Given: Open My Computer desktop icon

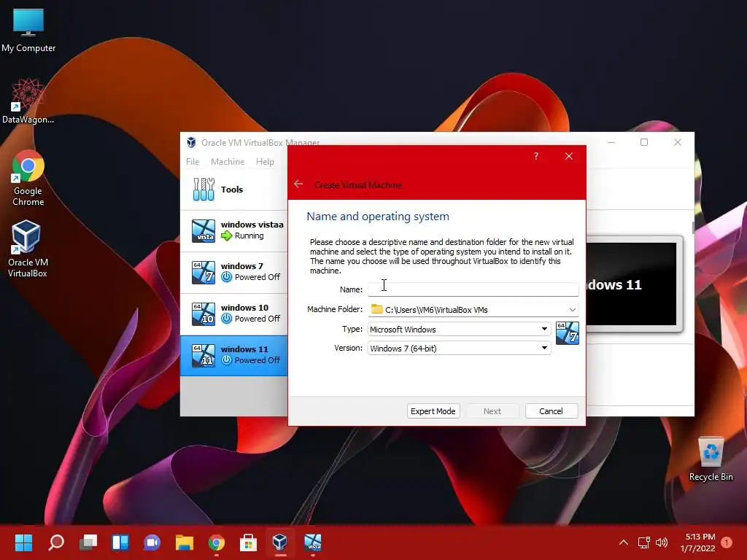Looking at the screenshot, I should (28, 29).
